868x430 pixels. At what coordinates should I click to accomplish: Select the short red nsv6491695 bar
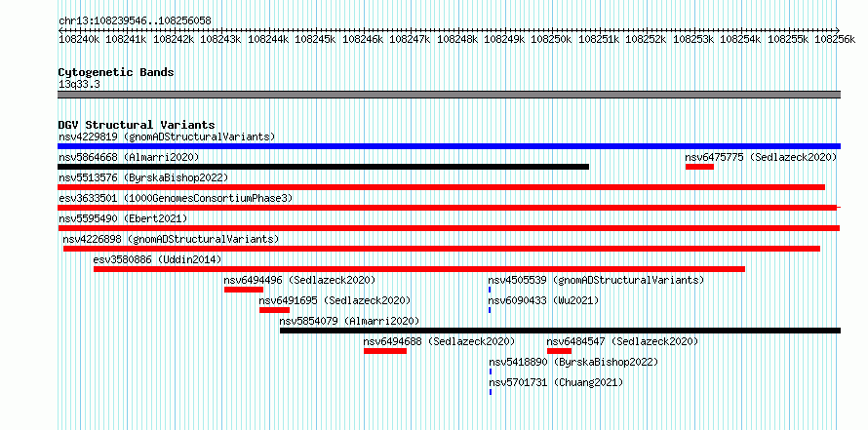[275, 310]
